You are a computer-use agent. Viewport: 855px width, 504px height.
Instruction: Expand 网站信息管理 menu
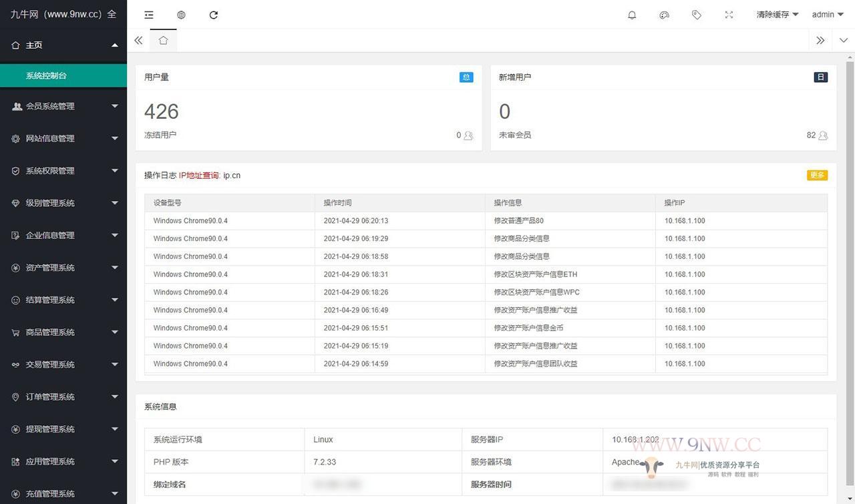pyautogui.click(x=63, y=138)
